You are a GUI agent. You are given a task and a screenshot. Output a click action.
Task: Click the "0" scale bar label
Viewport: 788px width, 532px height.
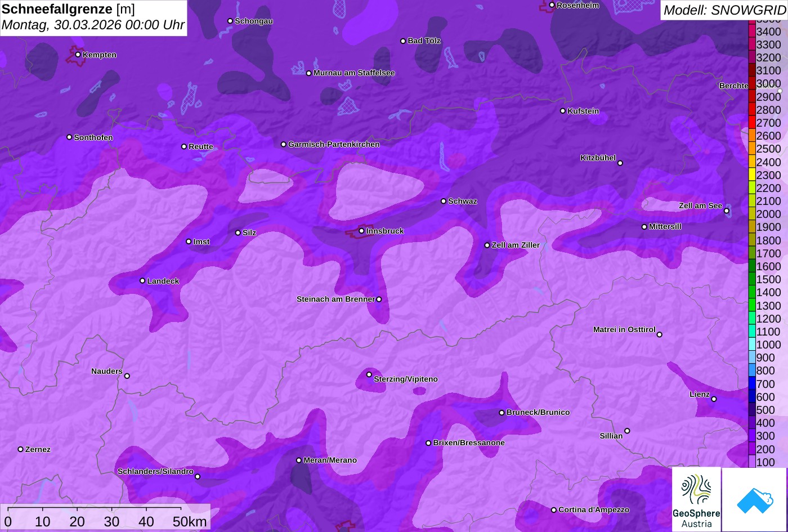[8, 522]
